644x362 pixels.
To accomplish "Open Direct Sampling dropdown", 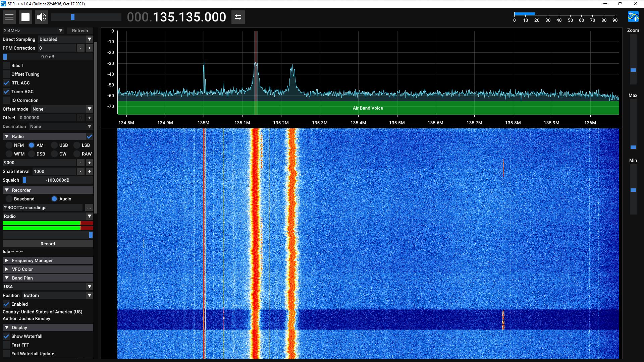I will click(65, 39).
